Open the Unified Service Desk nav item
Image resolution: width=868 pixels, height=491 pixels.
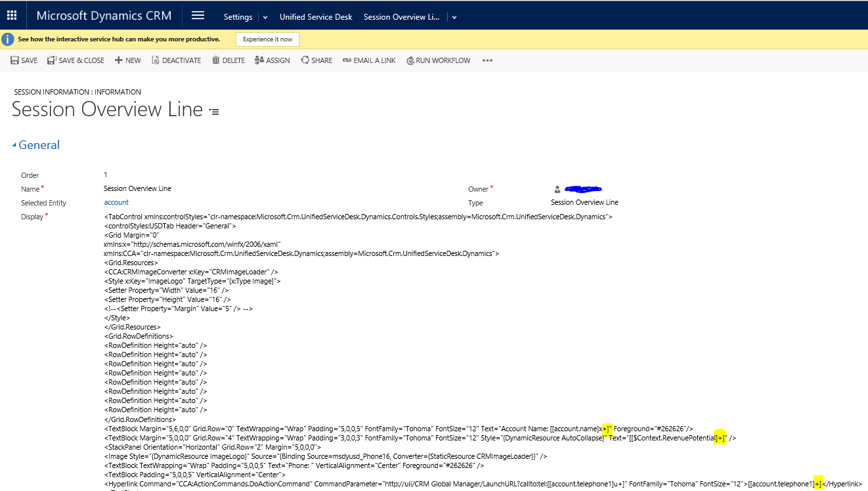coord(316,17)
